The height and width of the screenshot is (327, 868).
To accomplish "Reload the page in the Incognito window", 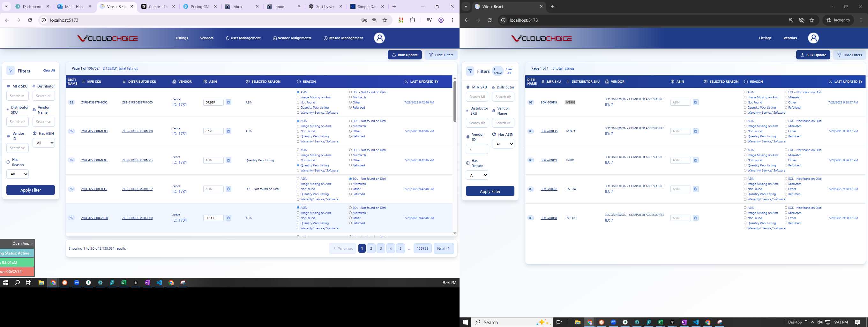I will 490,20.
